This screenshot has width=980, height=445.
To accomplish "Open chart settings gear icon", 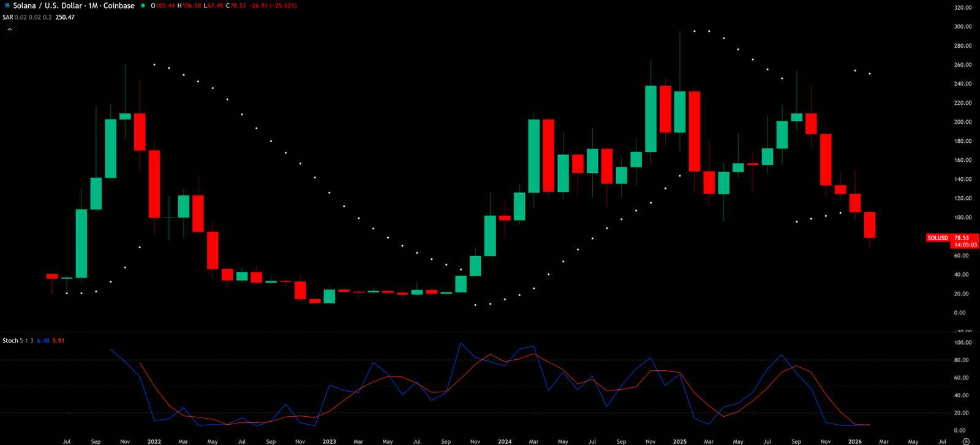I will coord(966,441).
